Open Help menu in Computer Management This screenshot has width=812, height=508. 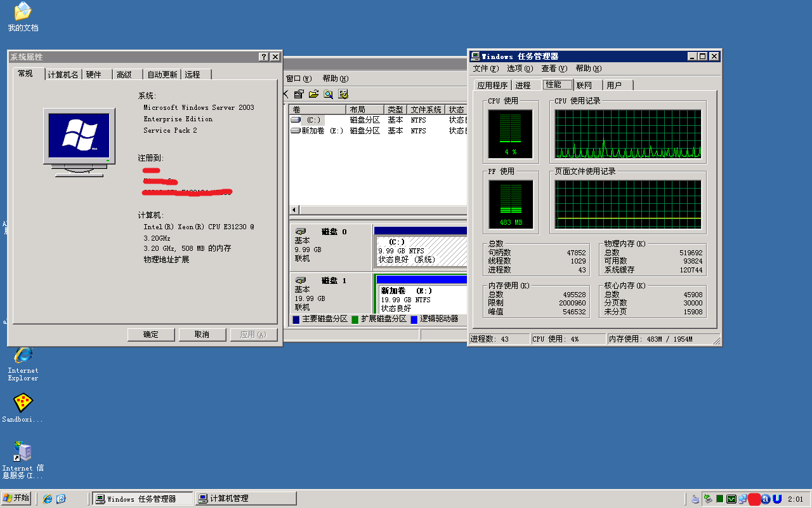click(x=336, y=79)
